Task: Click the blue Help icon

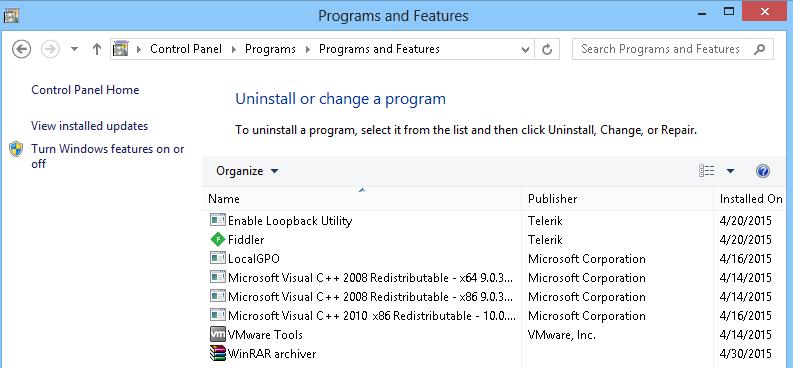Action: [x=763, y=171]
